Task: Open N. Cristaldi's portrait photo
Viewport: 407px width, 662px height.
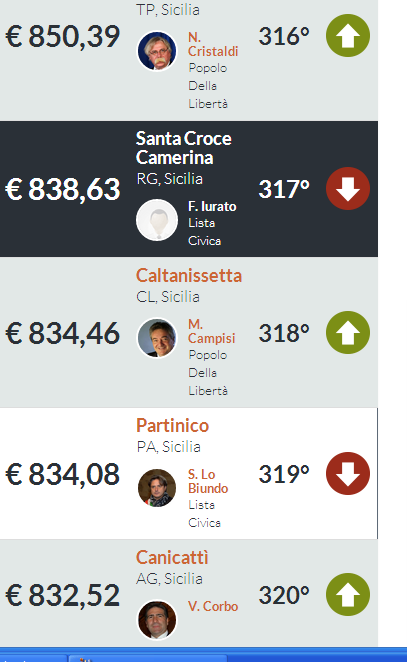Action: (x=157, y=51)
